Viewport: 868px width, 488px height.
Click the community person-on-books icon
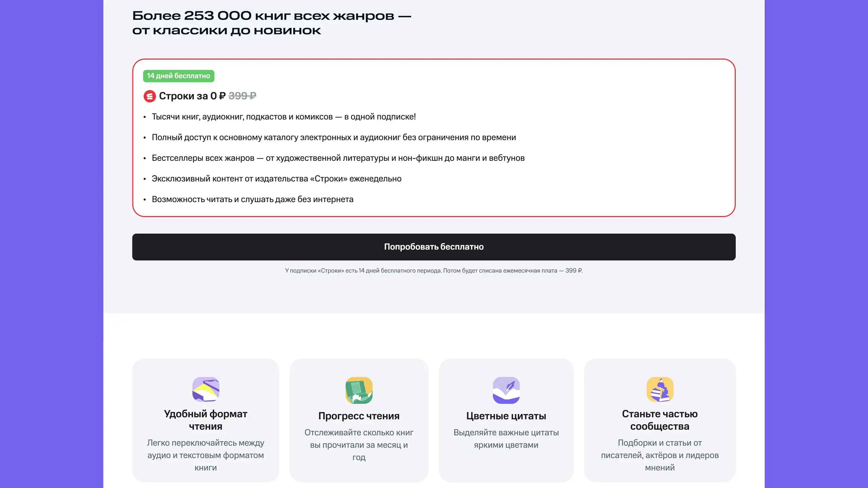(x=660, y=389)
